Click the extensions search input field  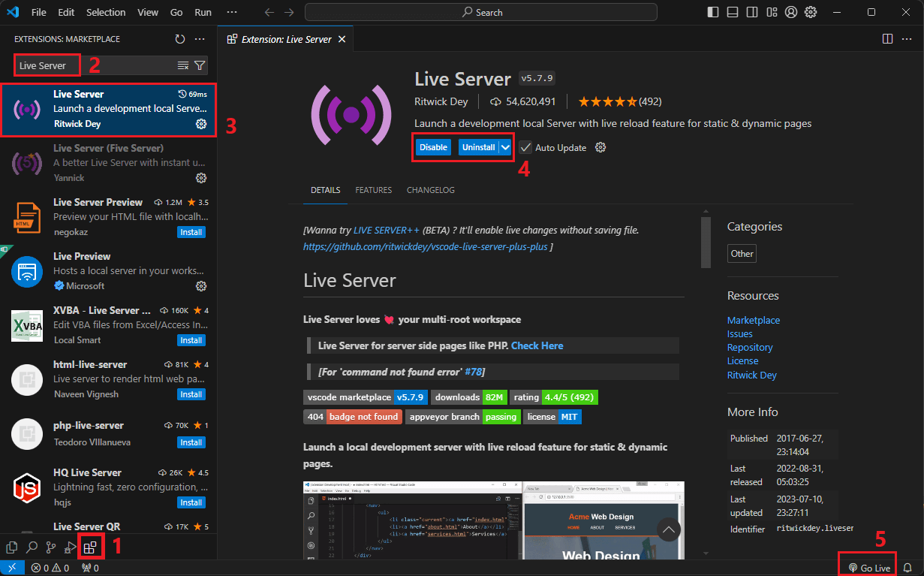94,65
